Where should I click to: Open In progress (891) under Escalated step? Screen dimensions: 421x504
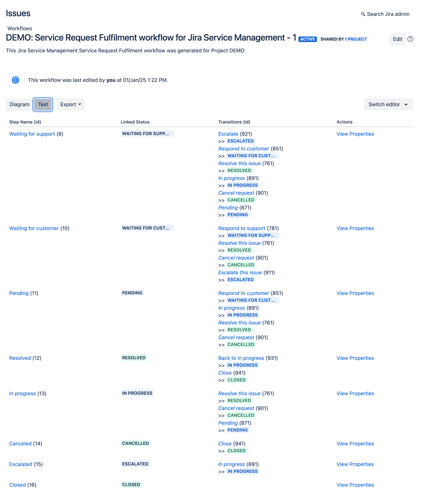pos(231,464)
